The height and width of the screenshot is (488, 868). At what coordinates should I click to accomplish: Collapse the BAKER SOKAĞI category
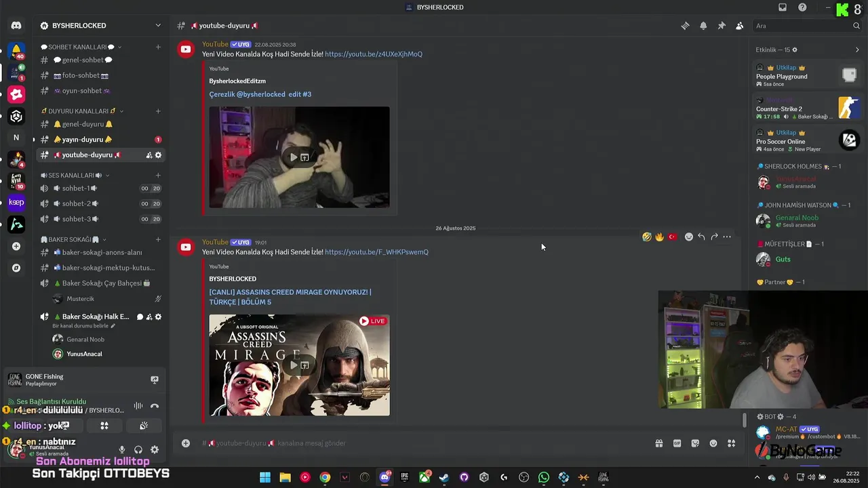(x=74, y=239)
